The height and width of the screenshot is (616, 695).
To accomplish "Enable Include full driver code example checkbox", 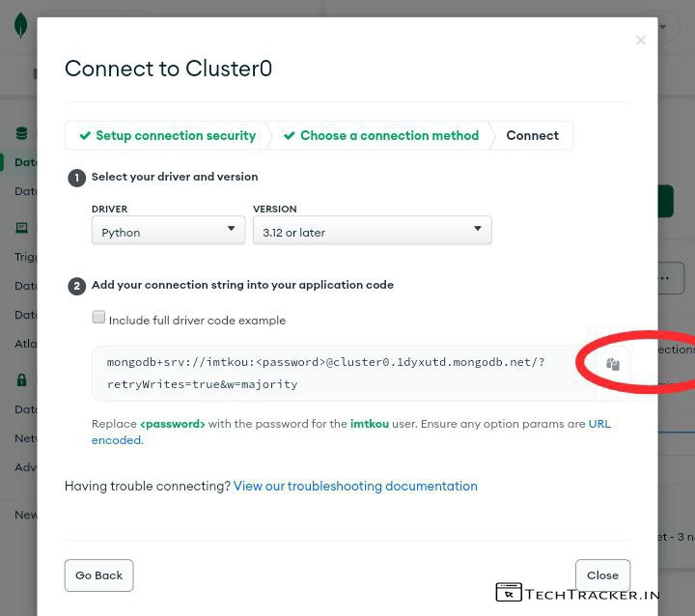I will click(98, 318).
